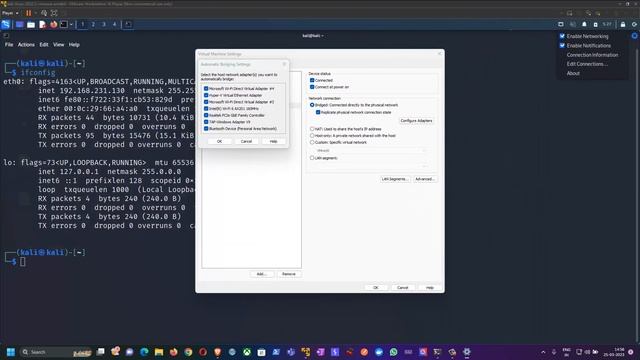
Task: Select Custom specific virtual network radio
Action: click(x=312, y=142)
